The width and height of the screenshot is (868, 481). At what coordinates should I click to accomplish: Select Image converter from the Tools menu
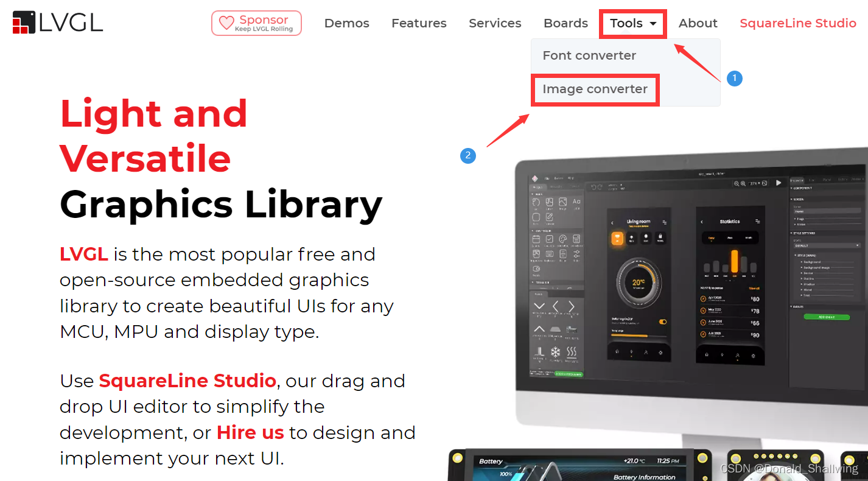pos(595,90)
